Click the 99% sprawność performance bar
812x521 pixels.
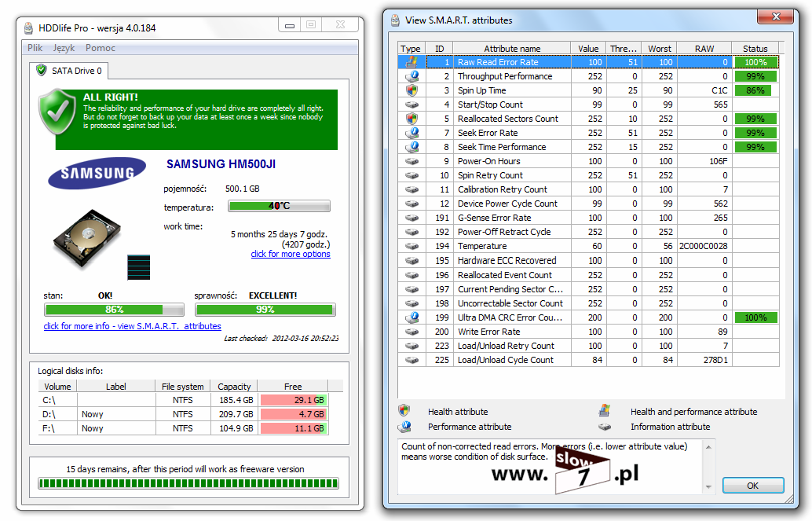coord(265,310)
